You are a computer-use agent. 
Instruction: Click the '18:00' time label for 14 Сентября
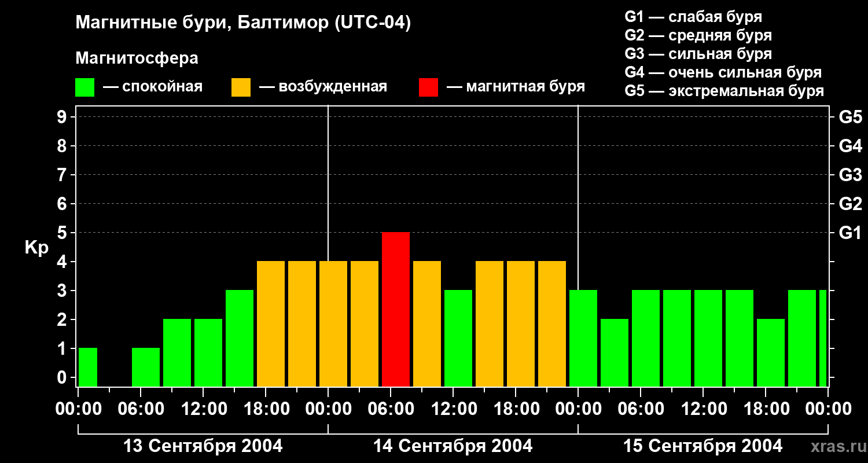[516, 409]
